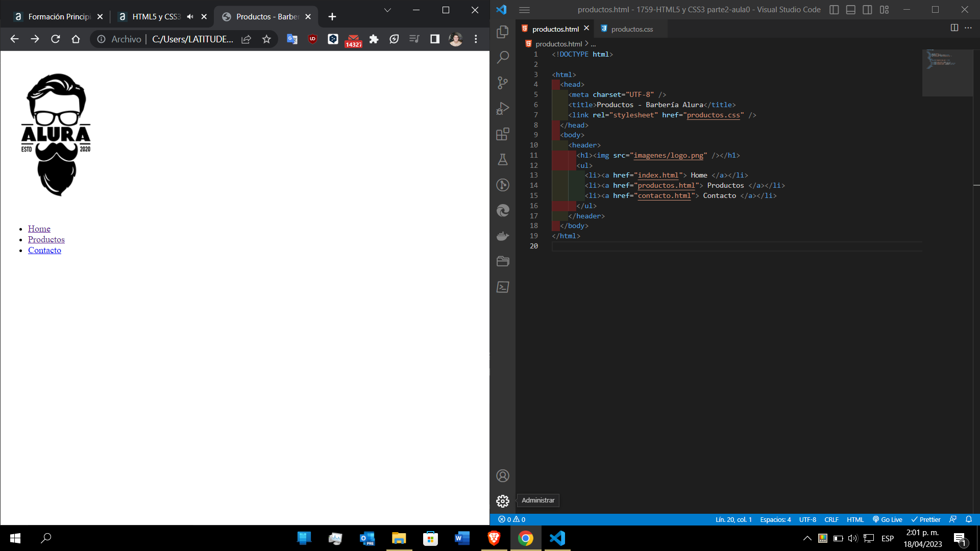Toggle the Chrome side panel
The image size is (980, 551).
tap(434, 39)
